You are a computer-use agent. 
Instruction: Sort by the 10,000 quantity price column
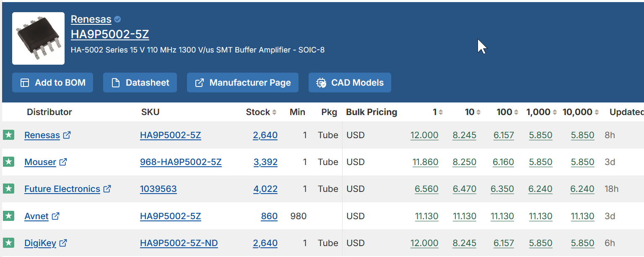click(x=580, y=112)
